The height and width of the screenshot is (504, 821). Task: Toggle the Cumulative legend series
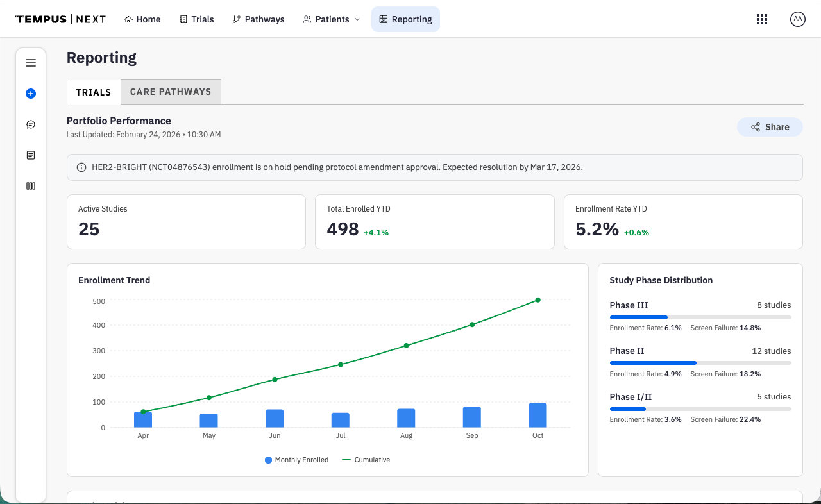[x=366, y=460]
